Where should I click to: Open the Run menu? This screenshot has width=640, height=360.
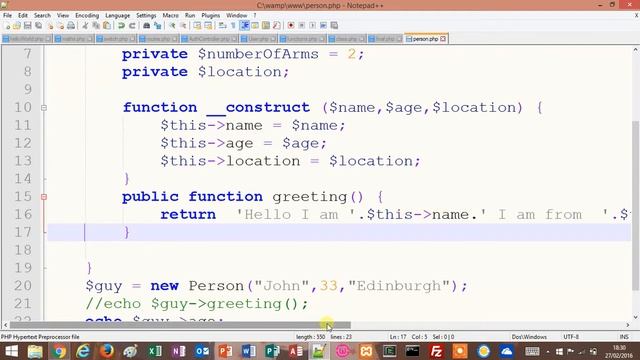coord(190,16)
